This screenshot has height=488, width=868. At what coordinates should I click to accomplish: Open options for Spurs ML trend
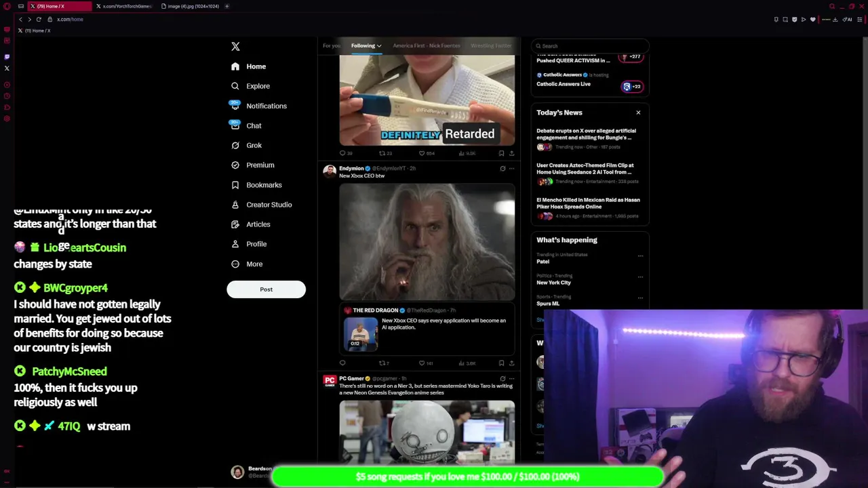[640, 298]
